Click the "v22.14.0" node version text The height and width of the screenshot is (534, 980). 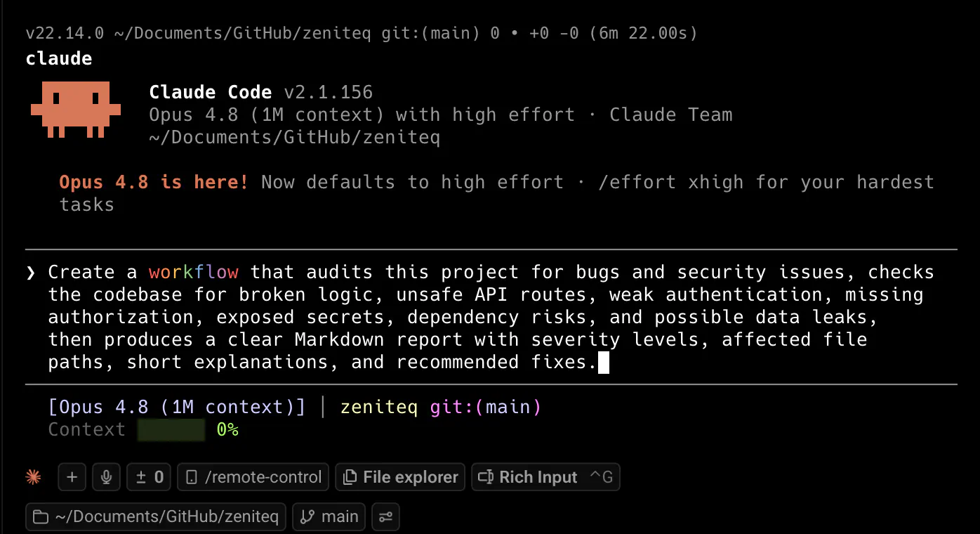65,33
